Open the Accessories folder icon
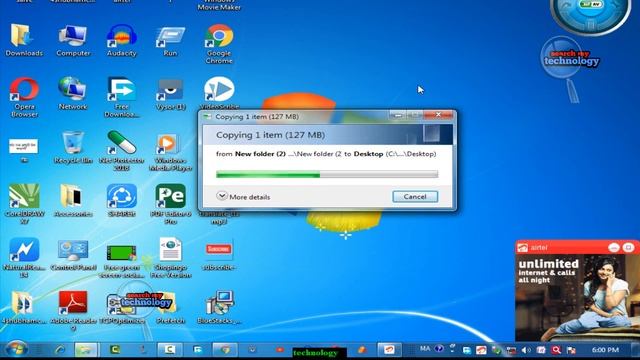Screen dimensions: 640x360 (x=73, y=200)
